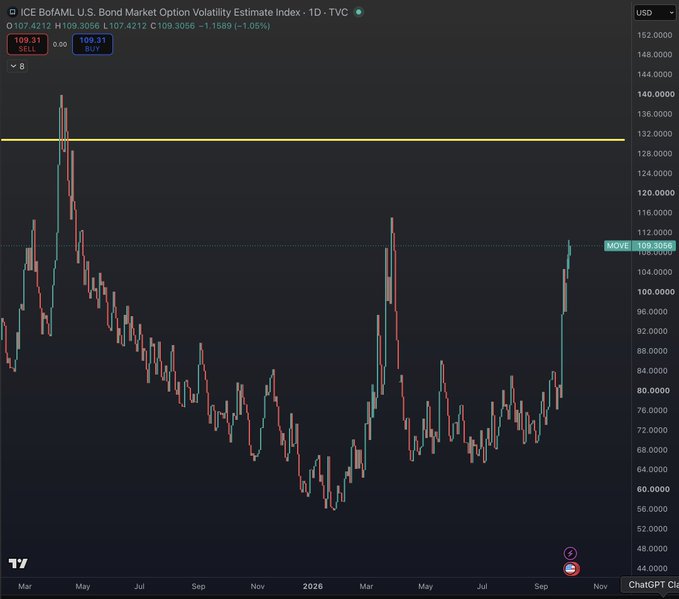The height and width of the screenshot is (599, 679).
Task: Click the 60.0000 price axis label
Action: pyautogui.click(x=653, y=489)
